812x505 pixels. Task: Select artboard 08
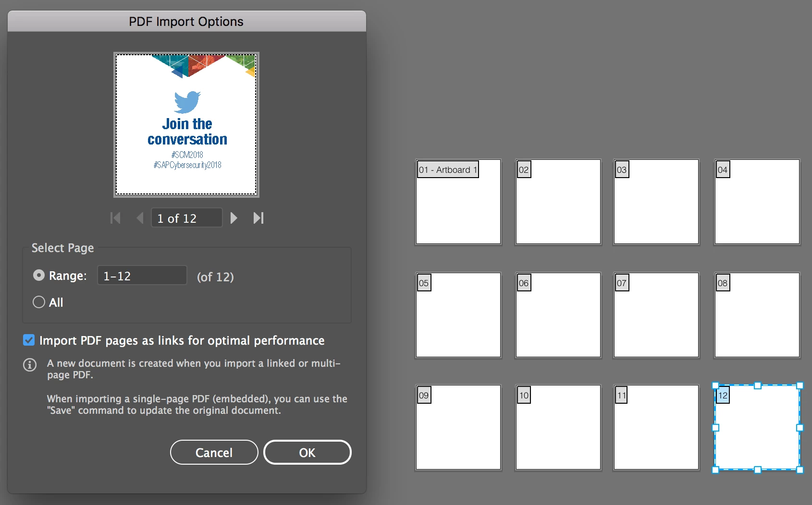click(757, 315)
